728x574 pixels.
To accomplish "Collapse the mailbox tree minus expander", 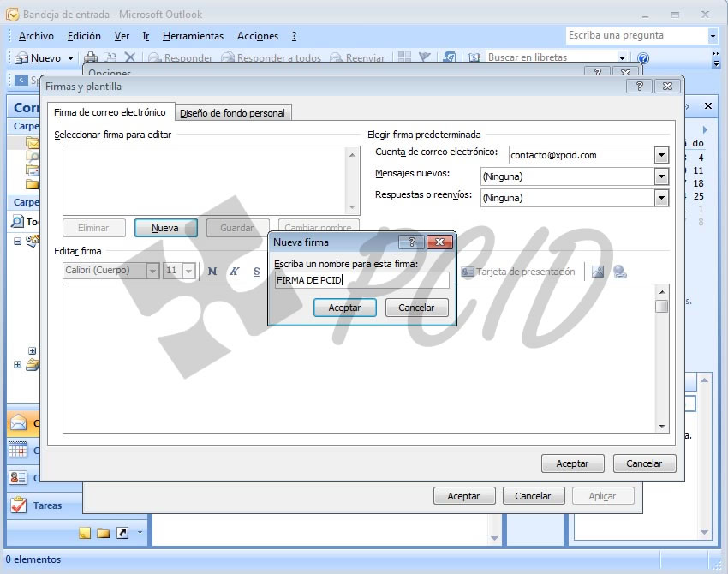I will 18,242.
